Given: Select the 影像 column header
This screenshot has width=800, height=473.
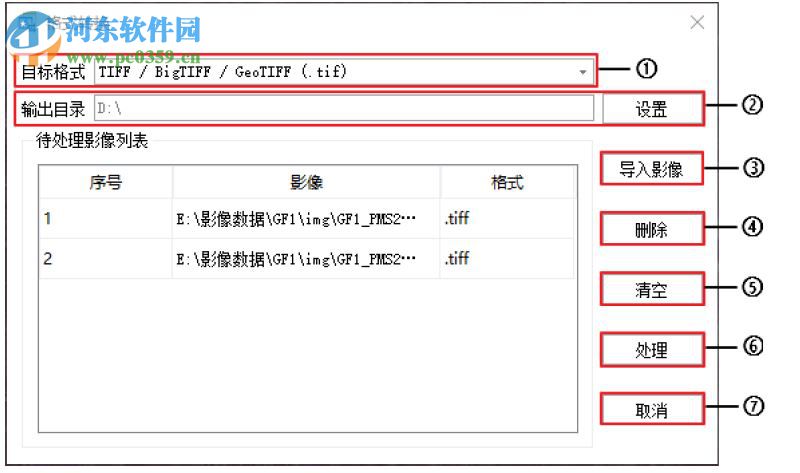Looking at the screenshot, I should pos(306,182).
